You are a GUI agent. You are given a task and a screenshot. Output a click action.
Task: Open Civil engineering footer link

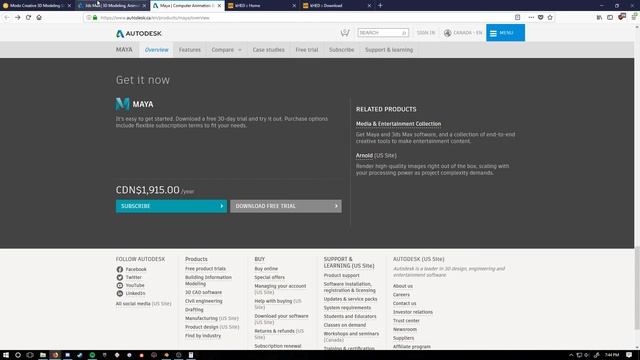coord(204,301)
